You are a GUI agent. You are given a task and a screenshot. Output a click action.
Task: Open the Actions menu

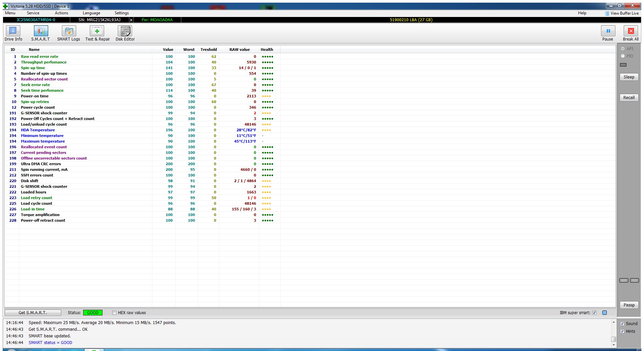pos(62,13)
